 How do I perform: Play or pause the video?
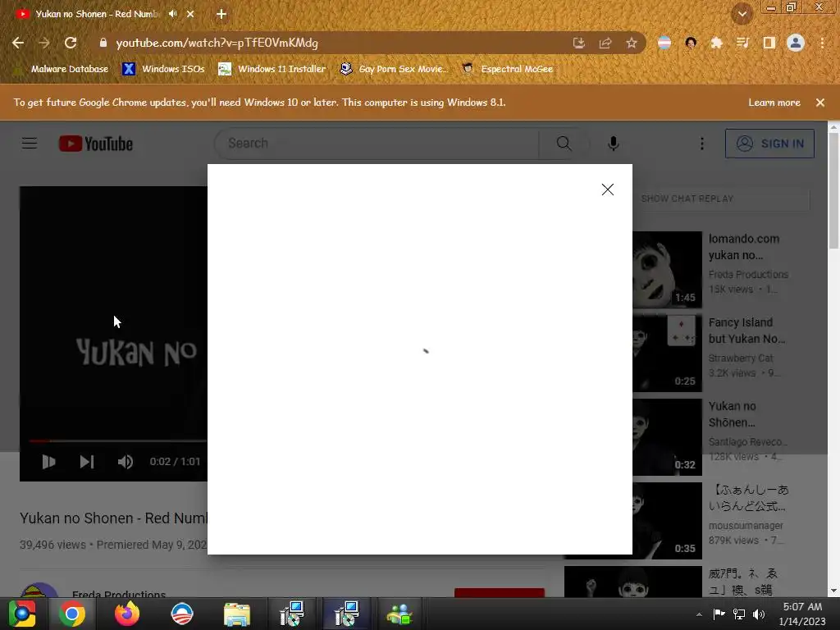tap(48, 462)
